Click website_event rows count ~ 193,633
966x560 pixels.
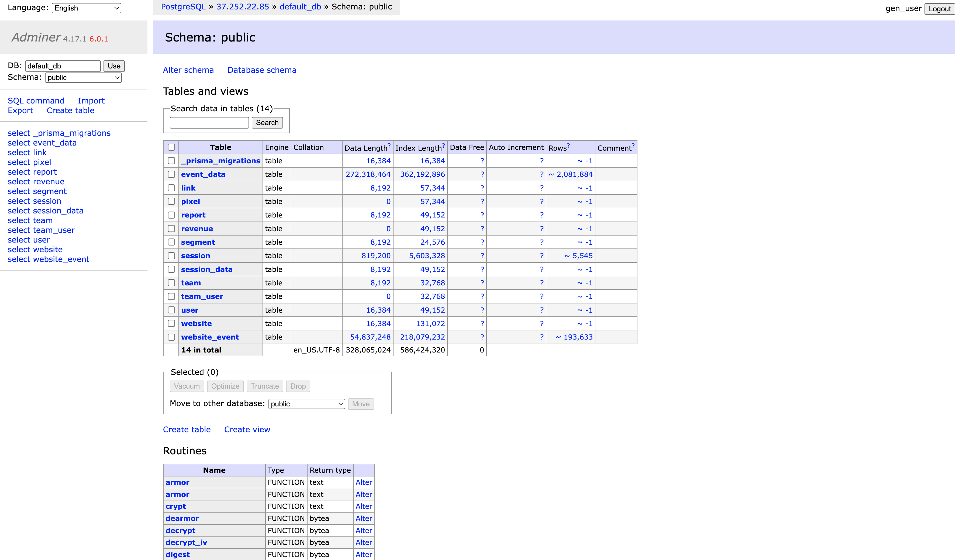(x=574, y=337)
